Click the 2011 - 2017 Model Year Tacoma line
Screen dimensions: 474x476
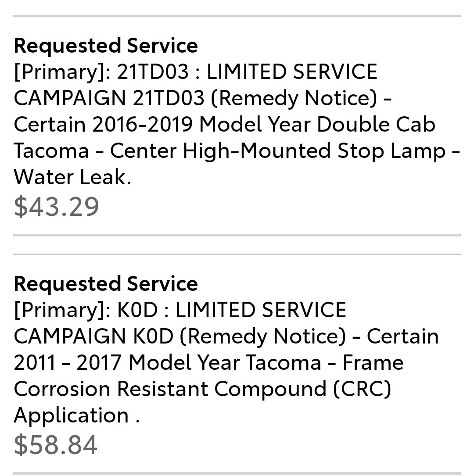[168, 363]
